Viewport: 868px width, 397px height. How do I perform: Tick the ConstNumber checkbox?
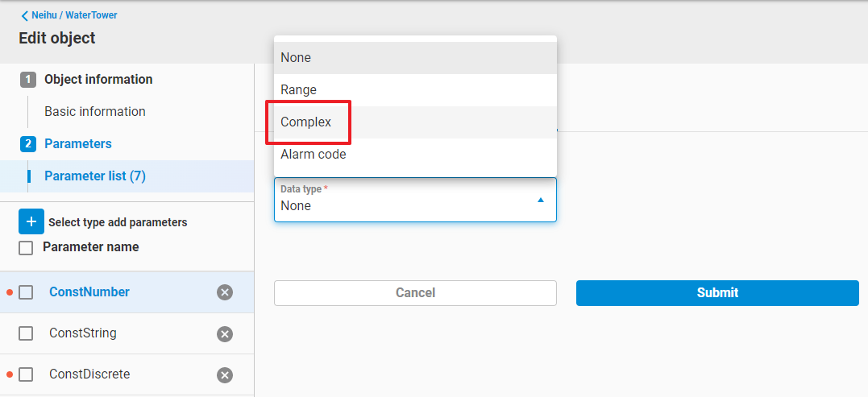coord(26,292)
